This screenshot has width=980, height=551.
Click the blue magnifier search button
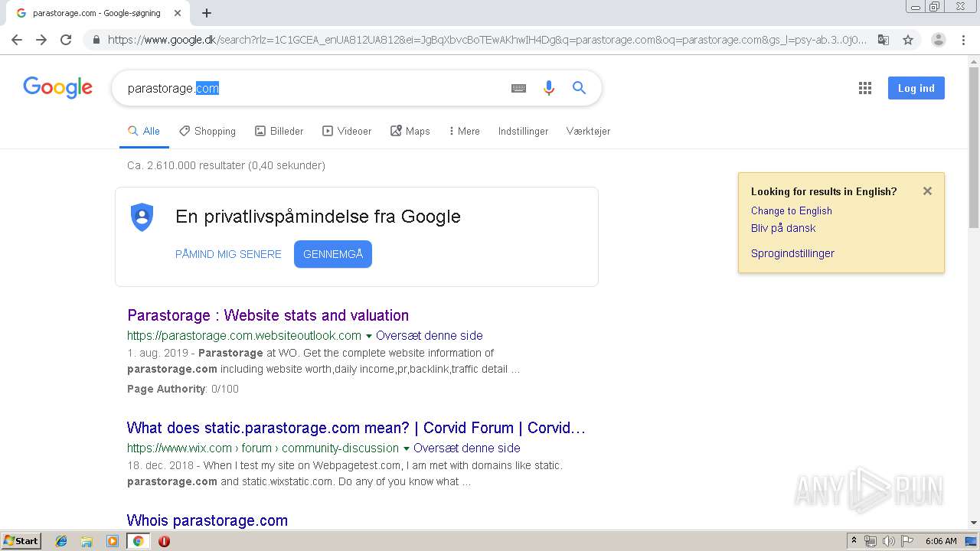tap(580, 88)
